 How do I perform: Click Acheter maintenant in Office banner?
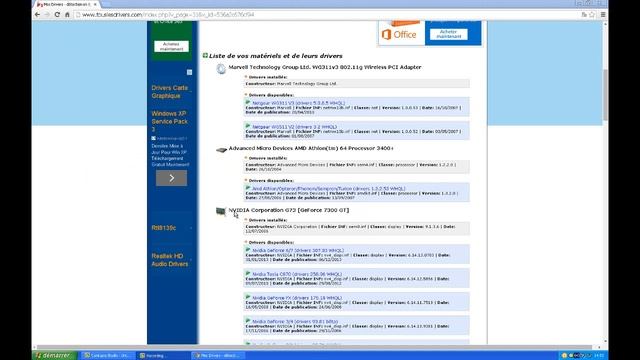pyautogui.click(x=449, y=34)
